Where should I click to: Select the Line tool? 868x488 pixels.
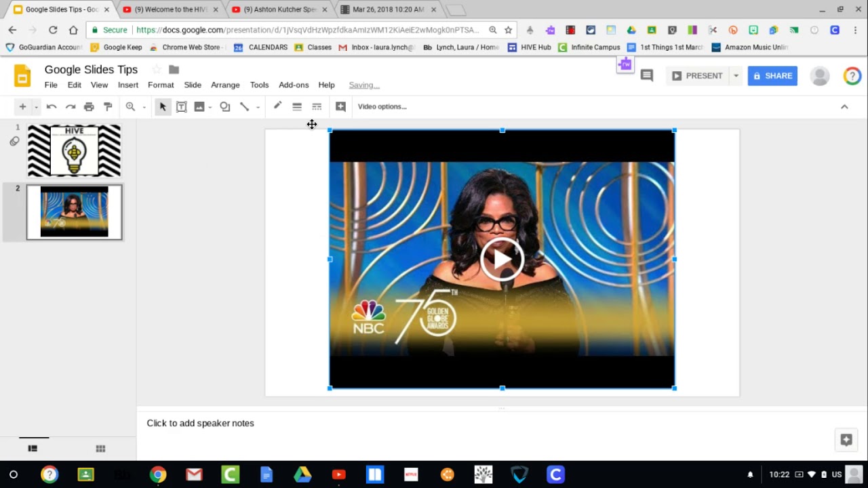244,106
